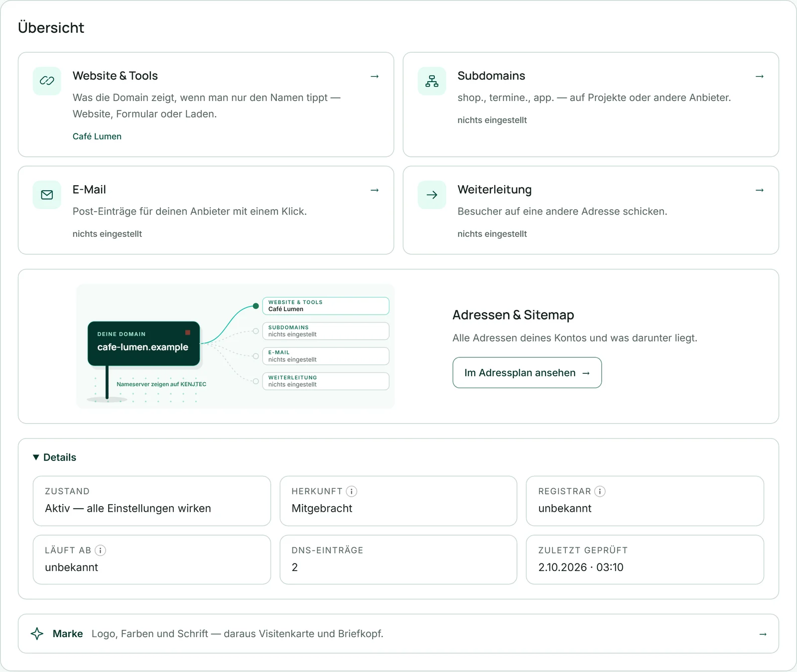This screenshot has width=797, height=672.
Task: Click the DNS-Einträge value 2
Action: tap(295, 567)
